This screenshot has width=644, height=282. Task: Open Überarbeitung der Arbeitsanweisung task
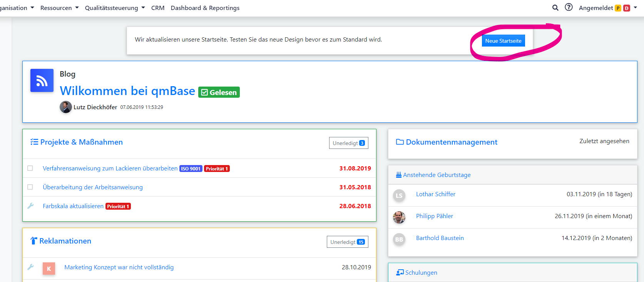click(93, 187)
